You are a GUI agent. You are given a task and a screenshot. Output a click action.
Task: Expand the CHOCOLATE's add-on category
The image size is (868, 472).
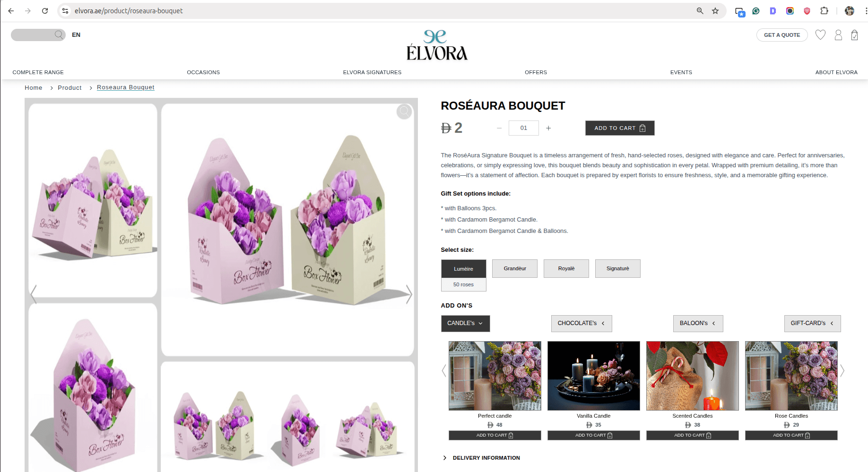pyautogui.click(x=582, y=324)
